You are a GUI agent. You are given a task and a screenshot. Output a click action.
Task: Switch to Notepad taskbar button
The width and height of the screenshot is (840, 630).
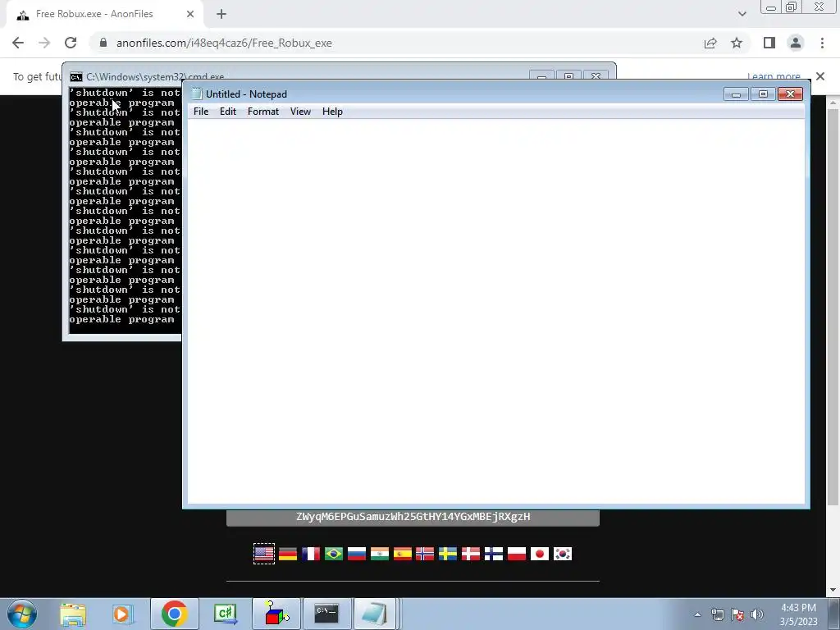[x=375, y=614]
